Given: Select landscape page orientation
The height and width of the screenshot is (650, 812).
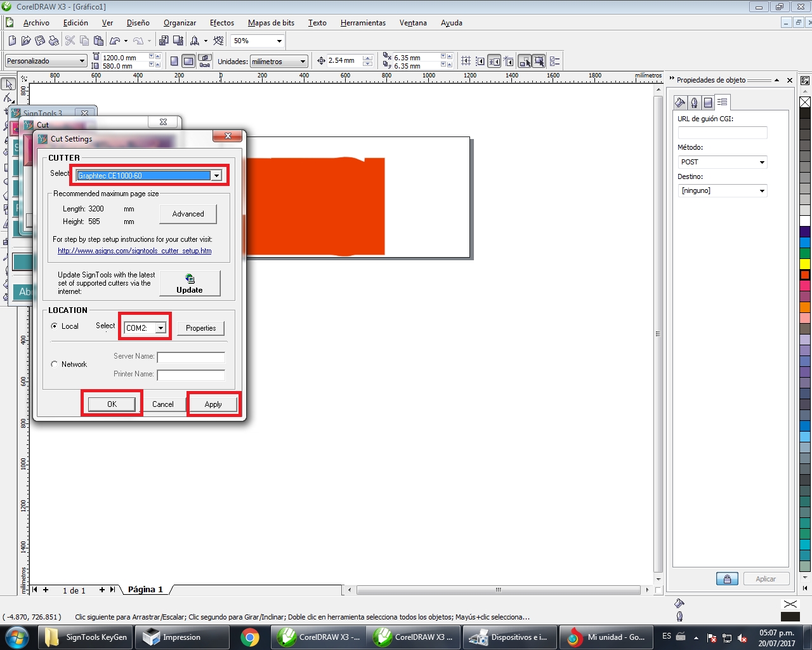Looking at the screenshot, I should pos(188,61).
